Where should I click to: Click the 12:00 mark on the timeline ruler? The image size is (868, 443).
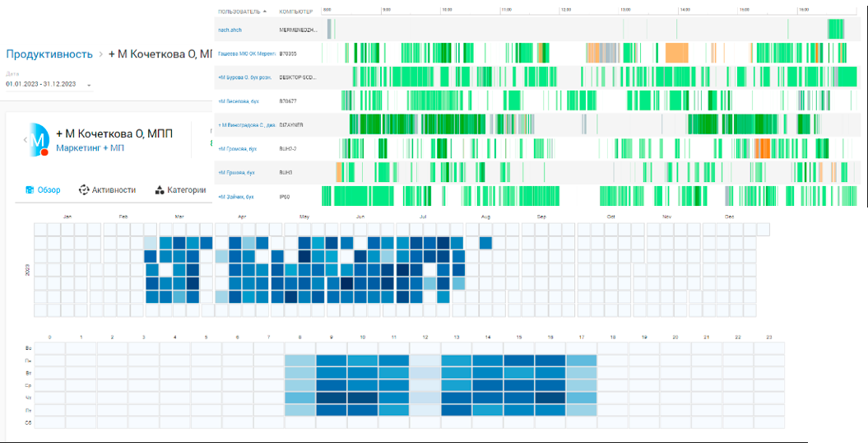pyautogui.click(x=565, y=10)
